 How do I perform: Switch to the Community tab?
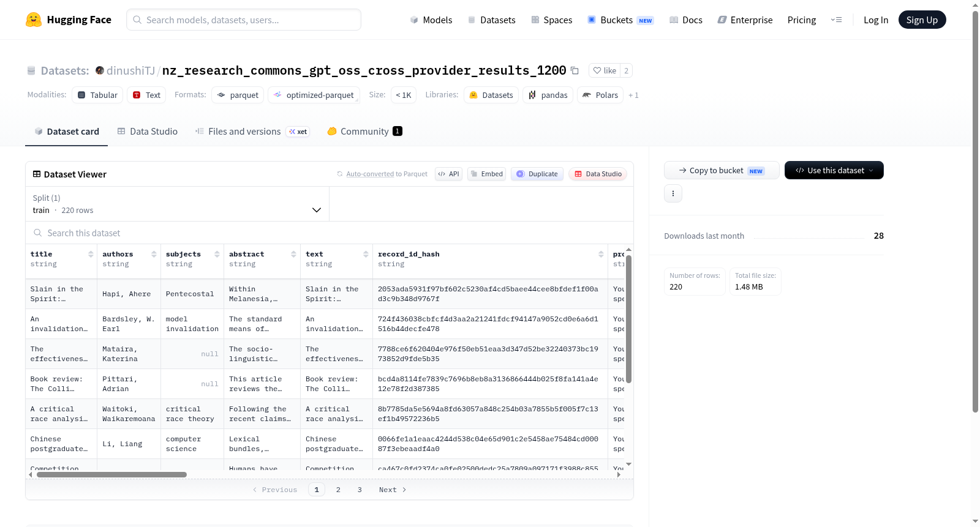pyautogui.click(x=364, y=132)
